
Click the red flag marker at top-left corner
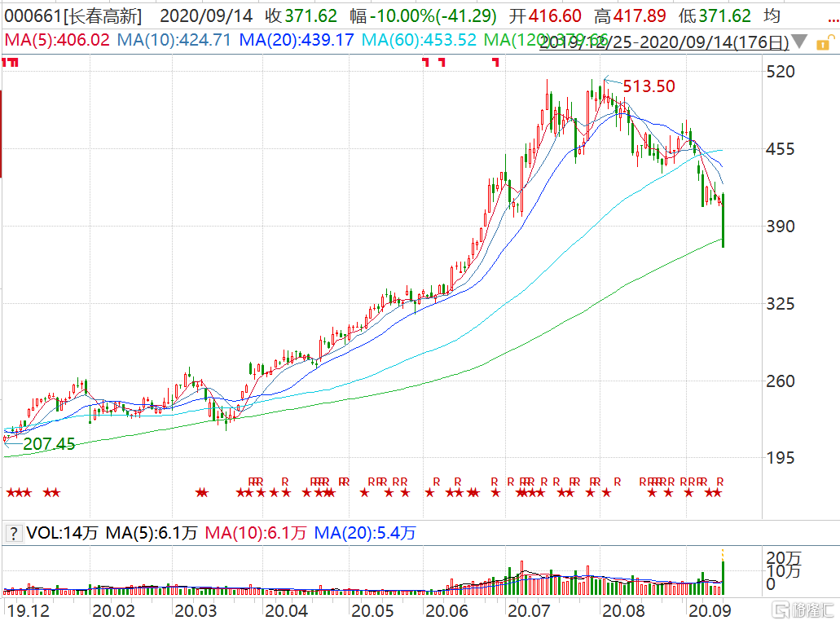tap(10, 62)
